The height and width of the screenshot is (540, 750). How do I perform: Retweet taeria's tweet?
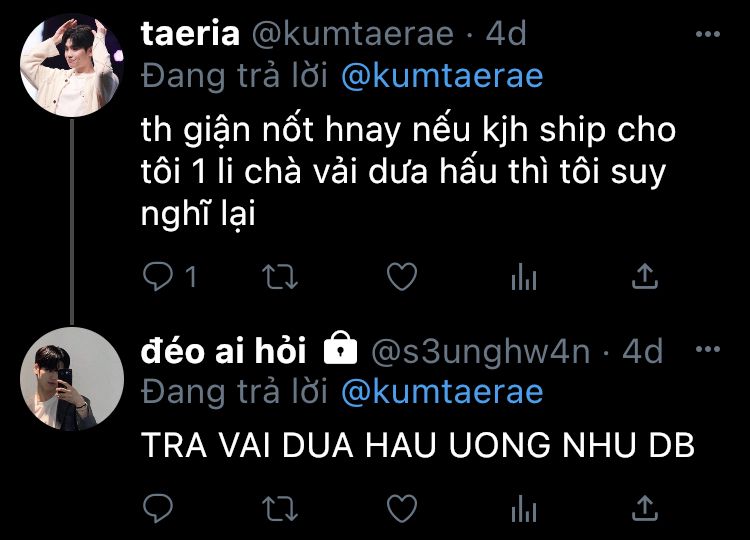(x=280, y=277)
